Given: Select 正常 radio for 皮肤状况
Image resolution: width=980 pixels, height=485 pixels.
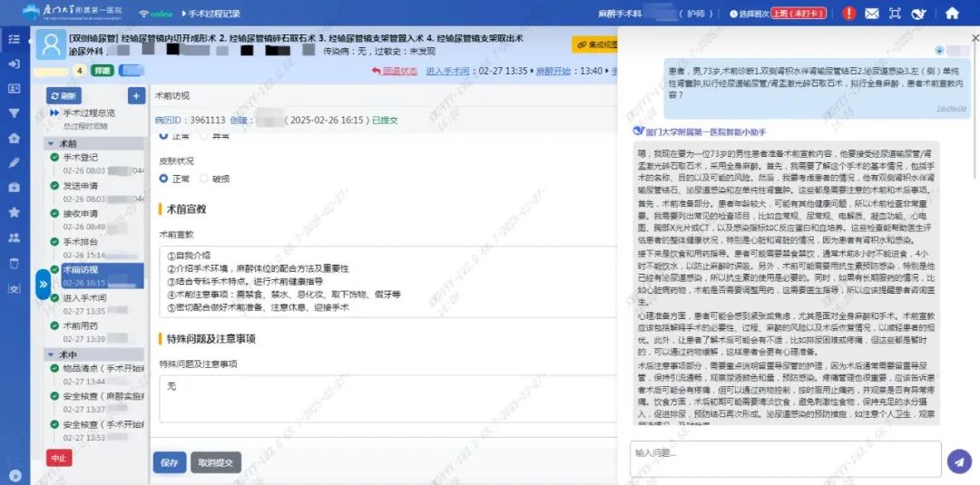Looking at the screenshot, I should click(x=164, y=179).
